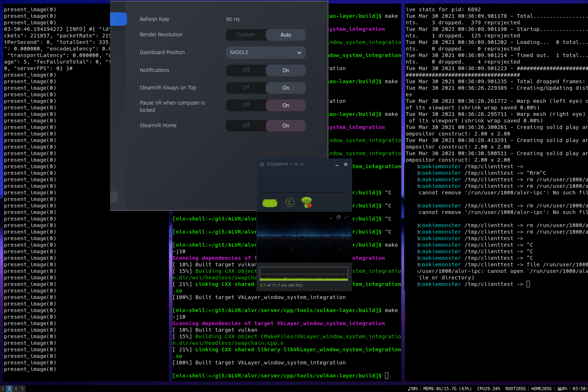Screen dimensions: 588x392
Task: Click the CPU29.34% status bar entry
Action: pyautogui.click(x=488, y=389)
